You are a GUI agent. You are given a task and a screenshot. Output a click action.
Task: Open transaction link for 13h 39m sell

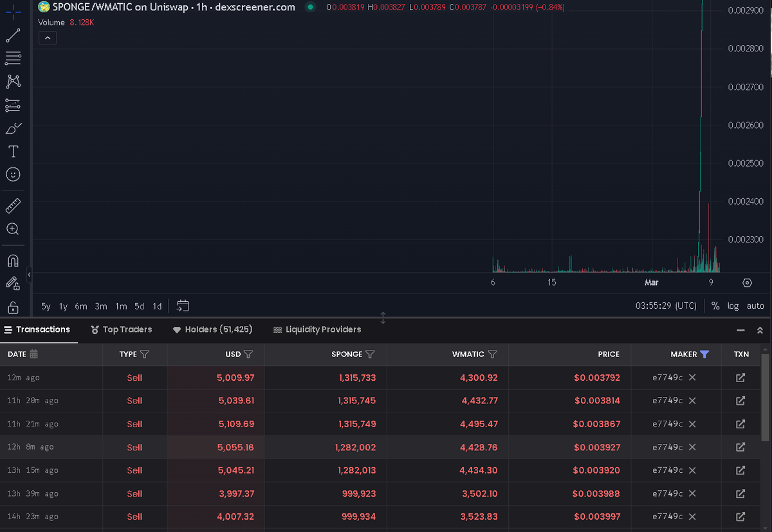pos(740,493)
